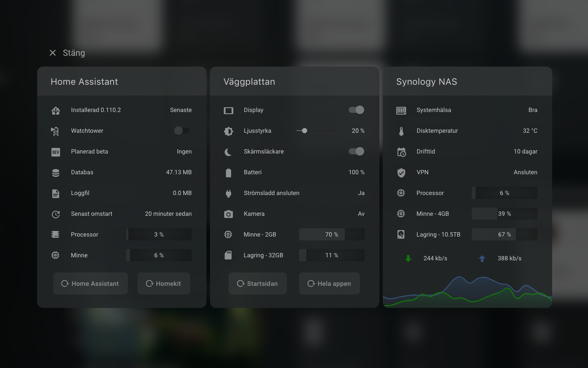The height and width of the screenshot is (368, 588).
Task: Click the Synology Minne 39 % bar
Action: 505,214
